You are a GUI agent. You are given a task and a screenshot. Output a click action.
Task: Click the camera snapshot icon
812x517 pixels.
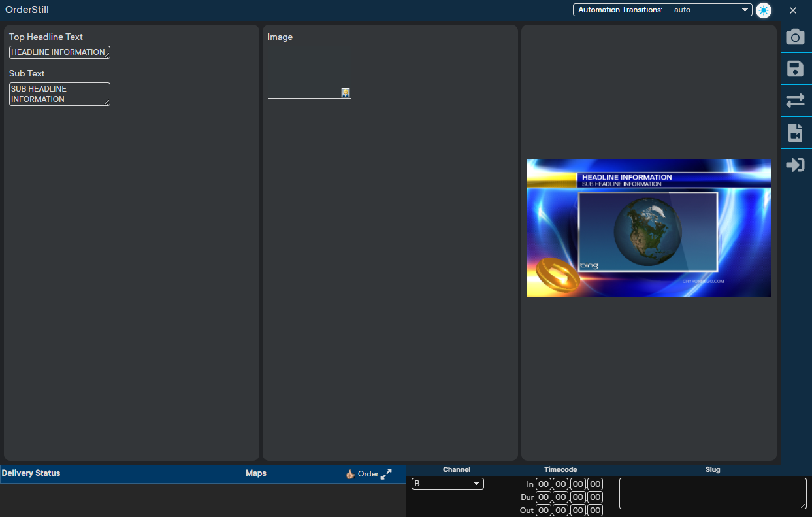[795, 37]
